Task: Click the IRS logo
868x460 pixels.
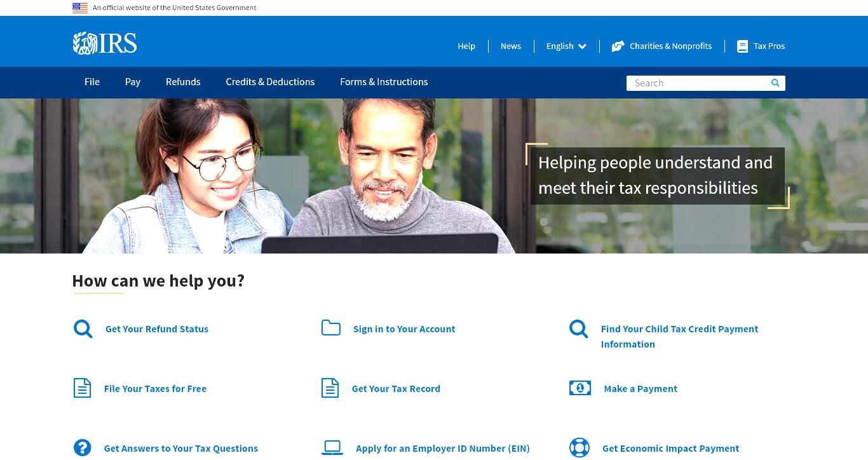Action: [x=105, y=43]
